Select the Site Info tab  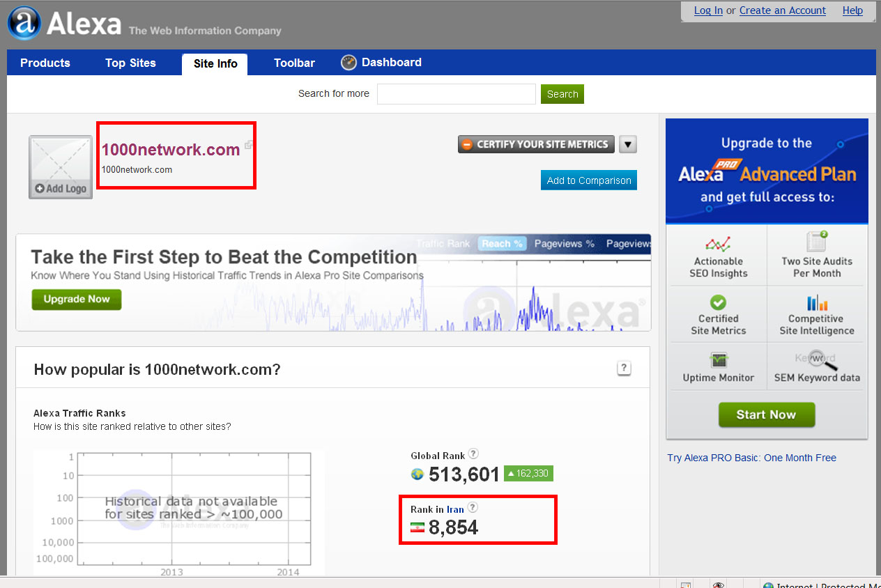tap(215, 63)
